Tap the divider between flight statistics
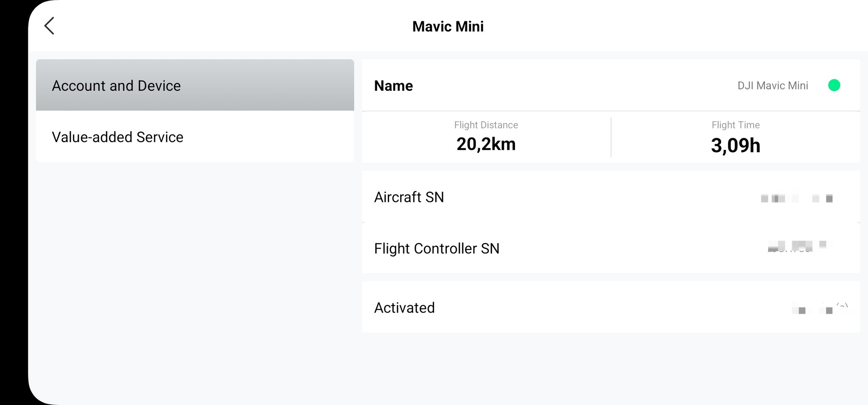Viewport: 868px width, 405px height. pyautogui.click(x=611, y=137)
